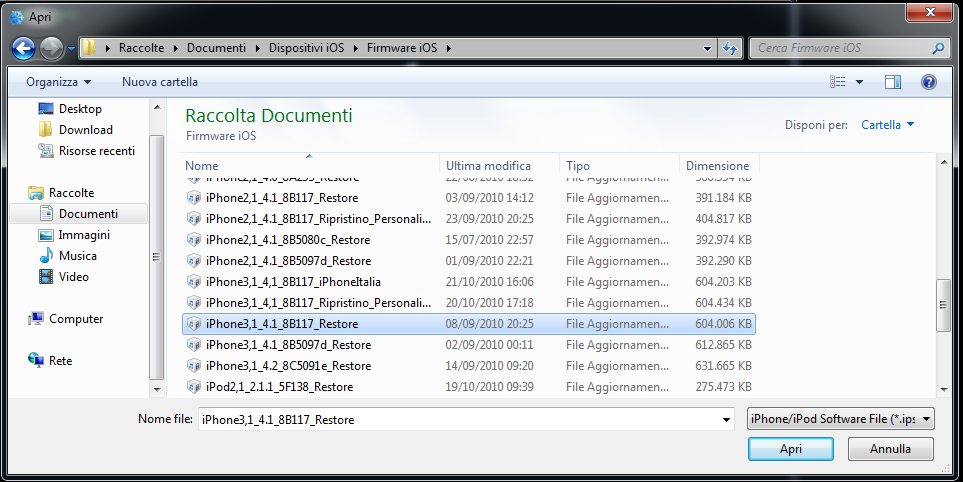Click the file icon of iPhone3,1_4.2_8C5091e_Restore
Screen dimensions: 963x482
[194, 365]
